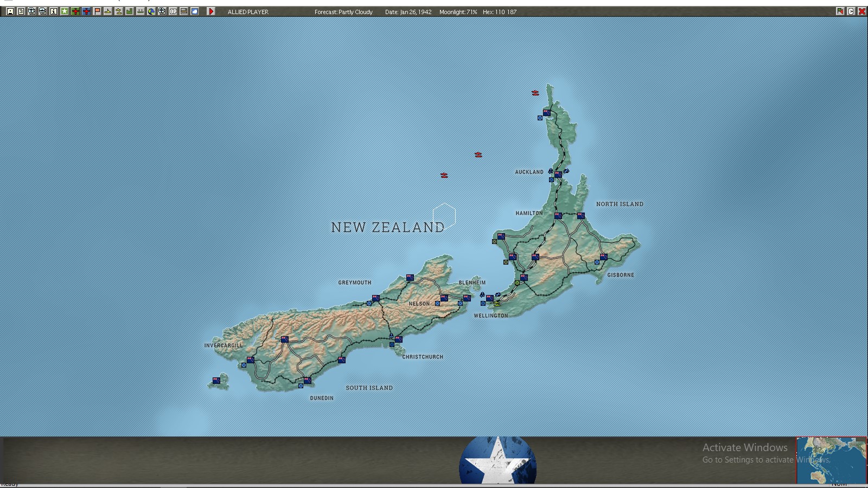Select the flag on the small southern island
This screenshot has height=488, width=868.
tap(216, 381)
